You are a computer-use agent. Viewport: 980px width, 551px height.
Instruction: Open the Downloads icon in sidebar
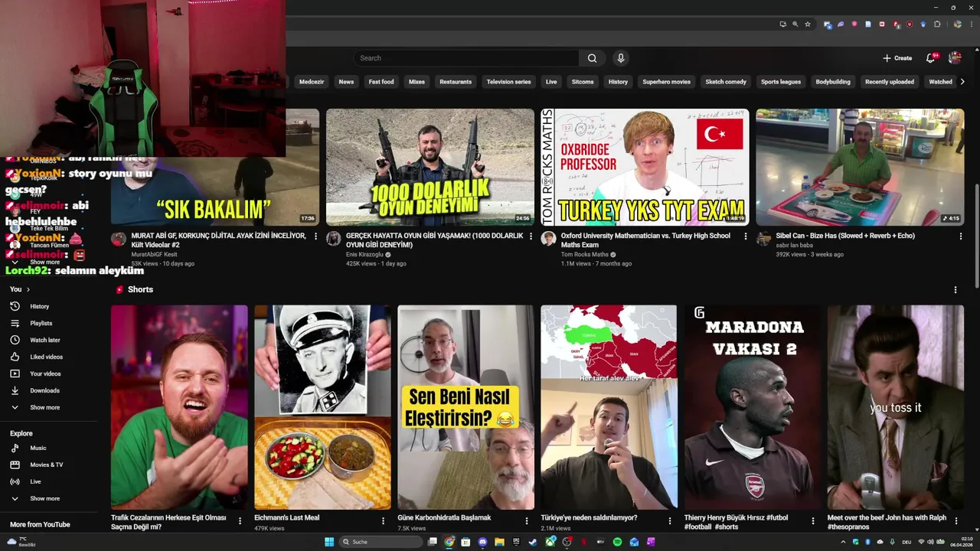[15, 390]
